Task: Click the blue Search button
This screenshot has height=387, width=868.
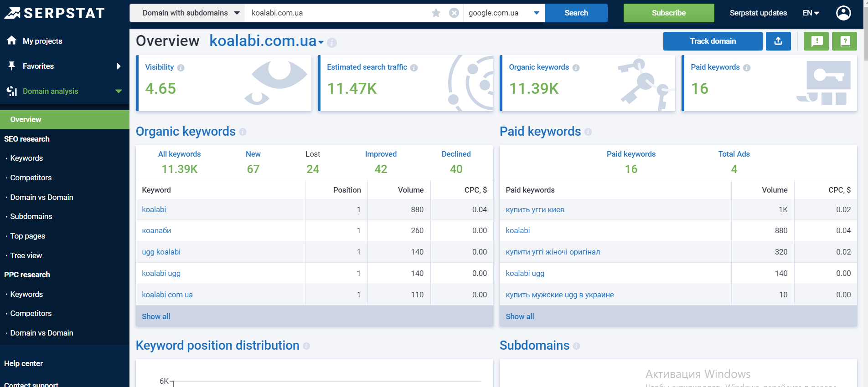Action: point(576,13)
